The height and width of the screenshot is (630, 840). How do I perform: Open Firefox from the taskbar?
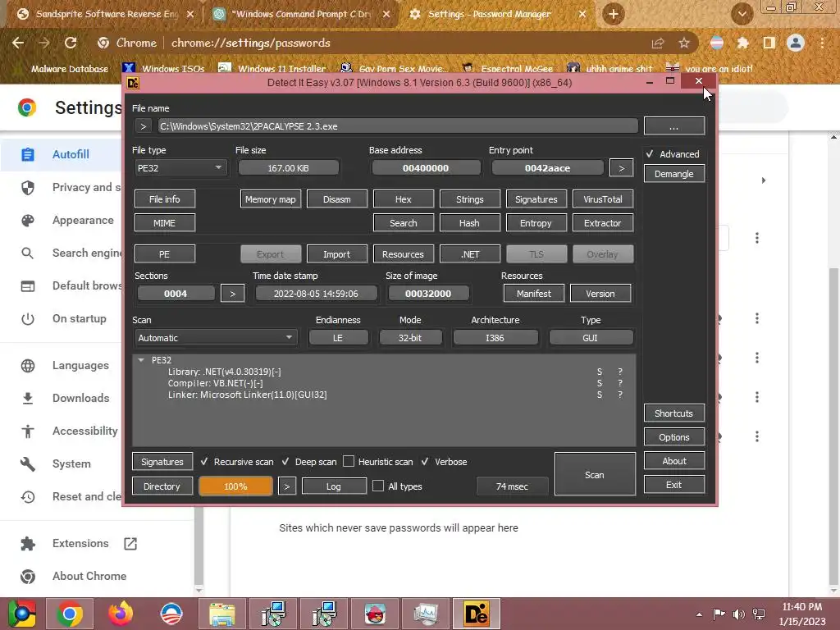point(121,614)
